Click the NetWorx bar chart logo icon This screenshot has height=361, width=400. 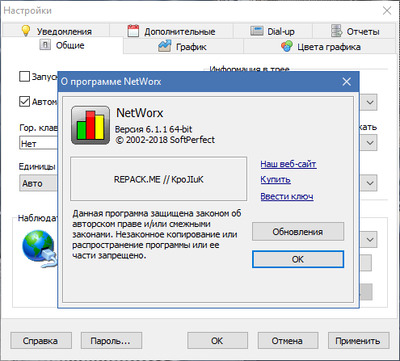(90, 125)
